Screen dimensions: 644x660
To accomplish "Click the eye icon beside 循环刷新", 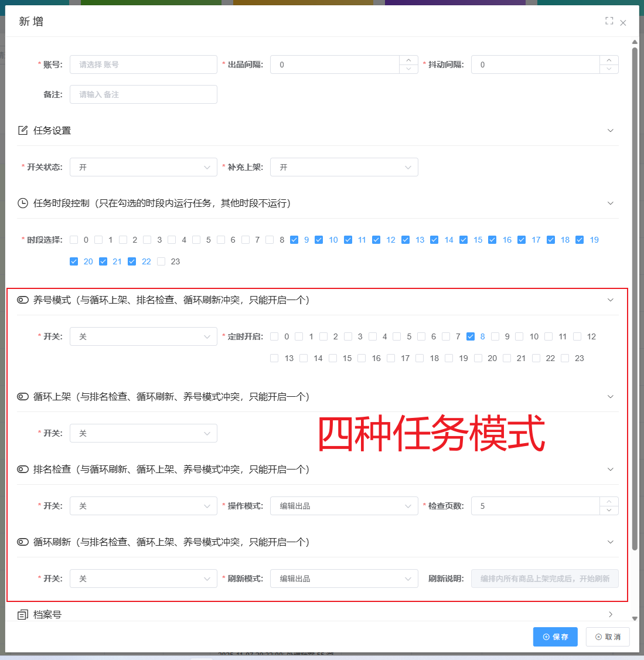I will tap(22, 542).
